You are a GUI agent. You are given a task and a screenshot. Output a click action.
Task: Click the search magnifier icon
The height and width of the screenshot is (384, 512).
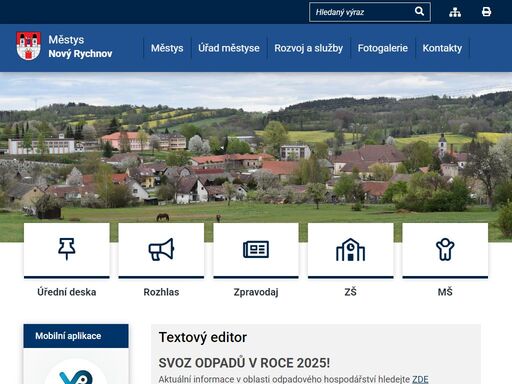click(419, 12)
